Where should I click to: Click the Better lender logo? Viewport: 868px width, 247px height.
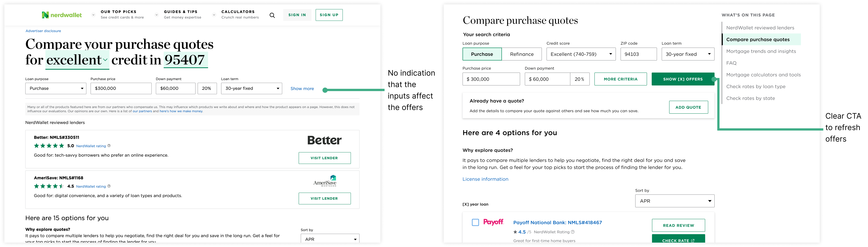click(324, 140)
